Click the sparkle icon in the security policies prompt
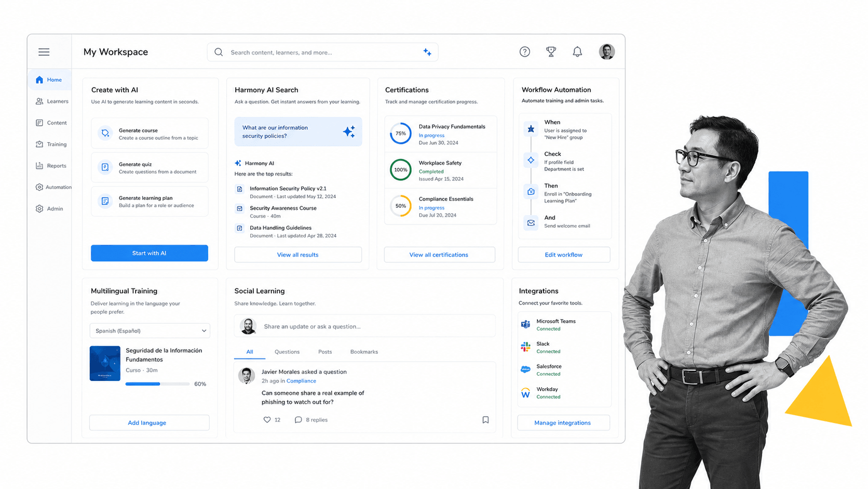 (x=349, y=131)
